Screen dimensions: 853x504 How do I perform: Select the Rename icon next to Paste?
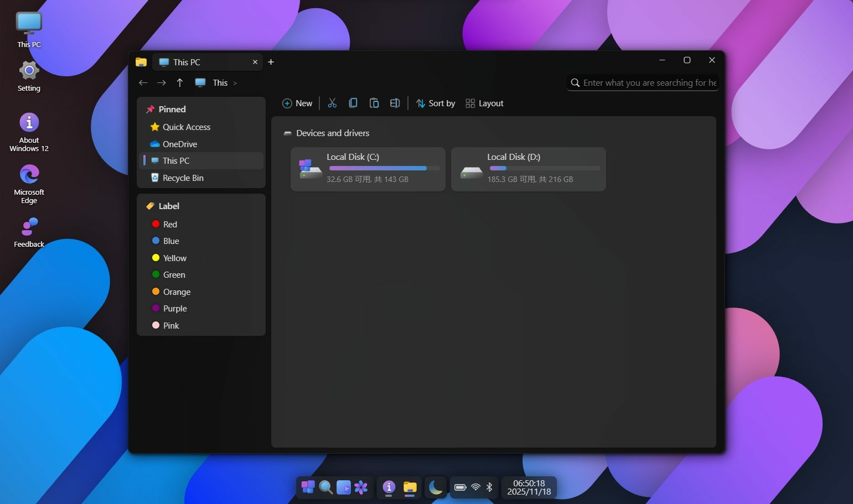pyautogui.click(x=395, y=103)
